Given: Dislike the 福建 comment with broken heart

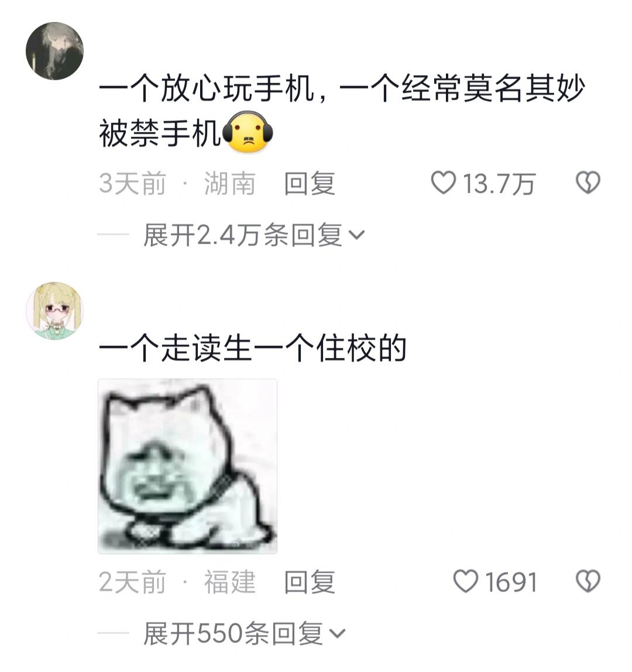Looking at the screenshot, I should coord(588,581).
